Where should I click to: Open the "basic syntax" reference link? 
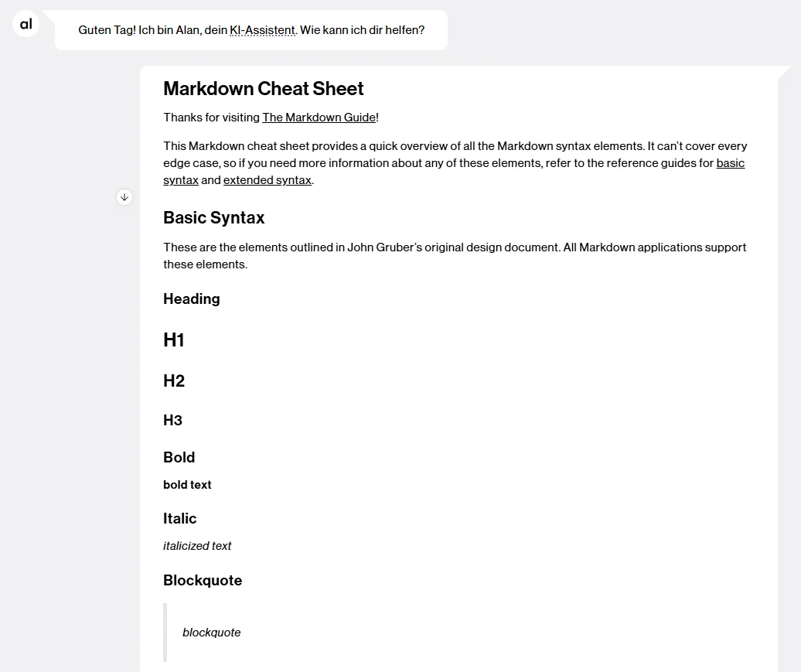[x=730, y=162]
